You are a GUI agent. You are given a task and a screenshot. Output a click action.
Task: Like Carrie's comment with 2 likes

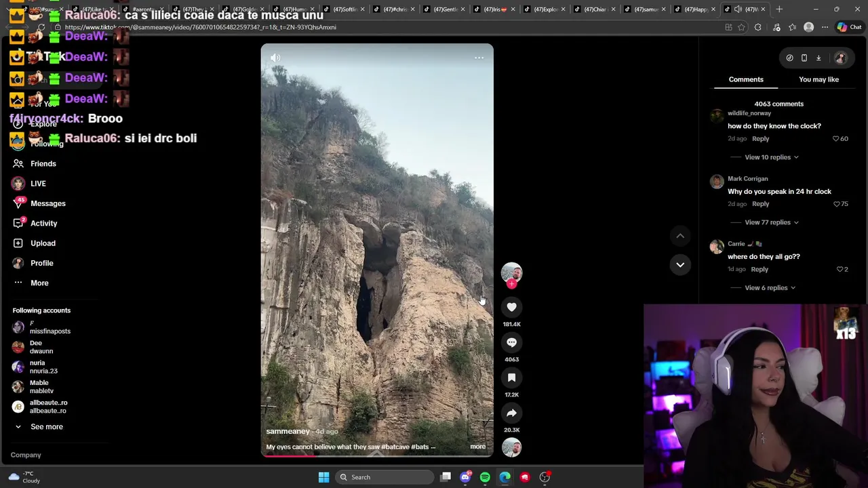(840, 270)
